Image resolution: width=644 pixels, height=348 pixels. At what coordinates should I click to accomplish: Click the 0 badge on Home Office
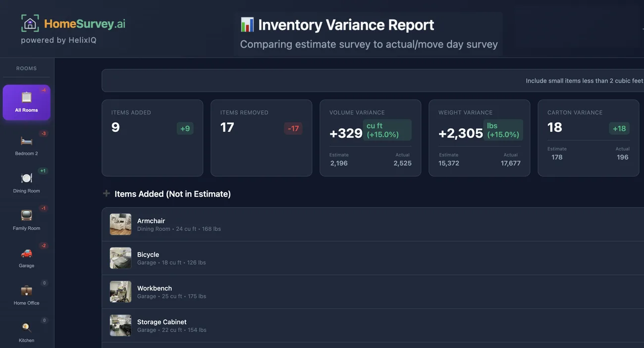(44, 283)
